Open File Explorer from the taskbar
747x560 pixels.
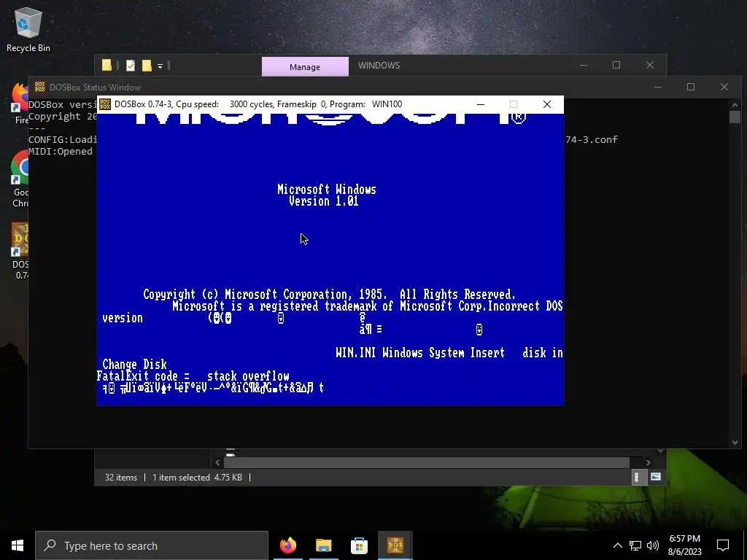(x=323, y=545)
